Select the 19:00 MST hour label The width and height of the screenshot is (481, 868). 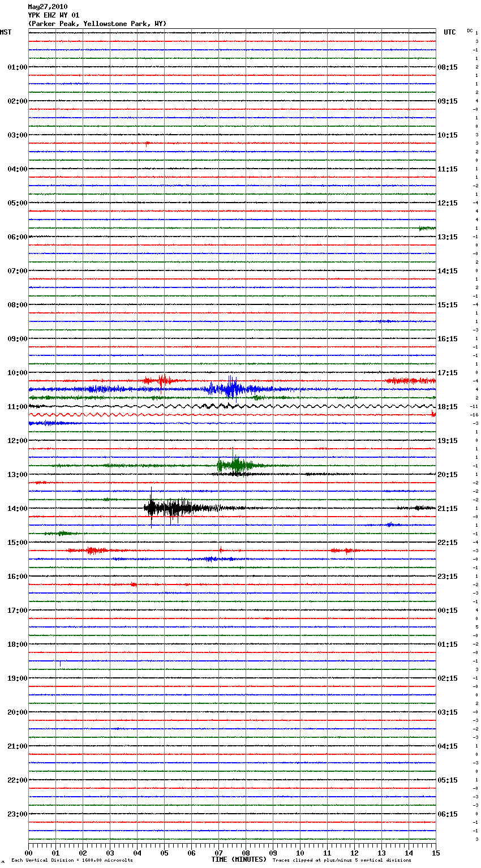pyautogui.click(x=17, y=678)
